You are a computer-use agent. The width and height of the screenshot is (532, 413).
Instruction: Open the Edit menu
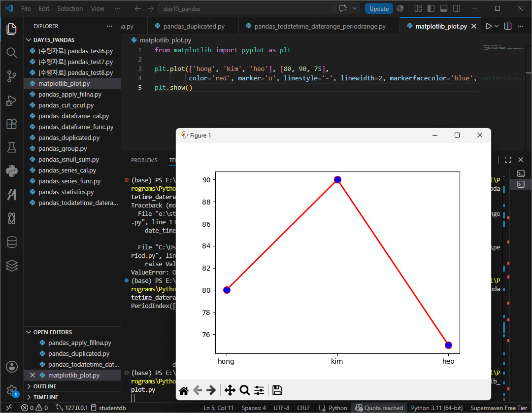coord(44,8)
